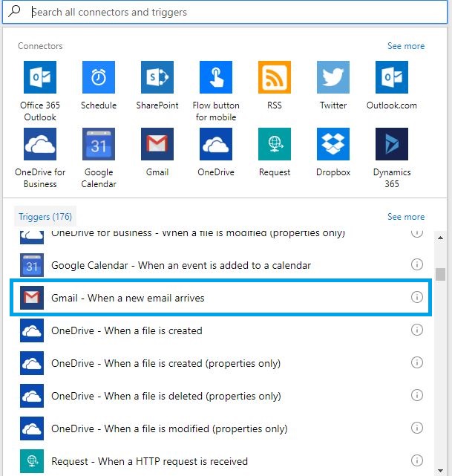Click the triggers list scrollbar thumb
452x476 pixels.
440,275
